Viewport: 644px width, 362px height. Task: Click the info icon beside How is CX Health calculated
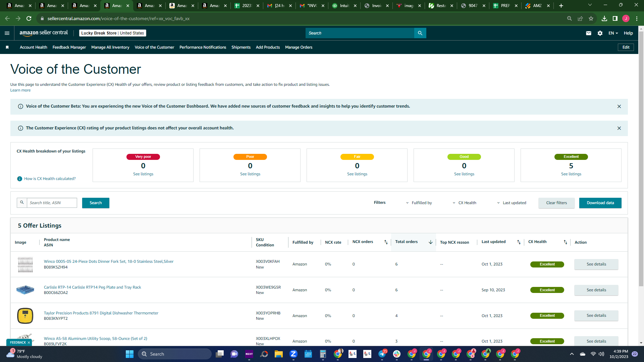pyautogui.click(x=20, y=179)
